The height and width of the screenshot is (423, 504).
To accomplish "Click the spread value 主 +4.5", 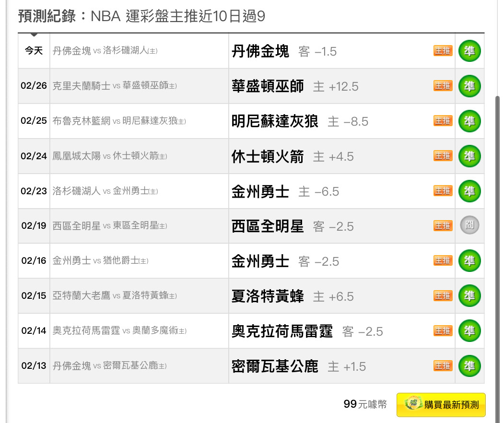I will coord(333,156).
